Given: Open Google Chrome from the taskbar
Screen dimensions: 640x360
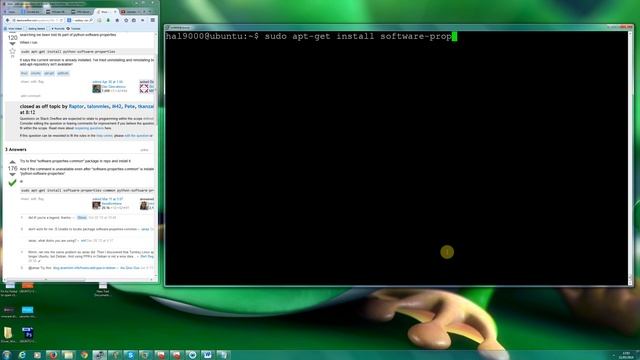Looking at the screenshot, I should point(84,355).
